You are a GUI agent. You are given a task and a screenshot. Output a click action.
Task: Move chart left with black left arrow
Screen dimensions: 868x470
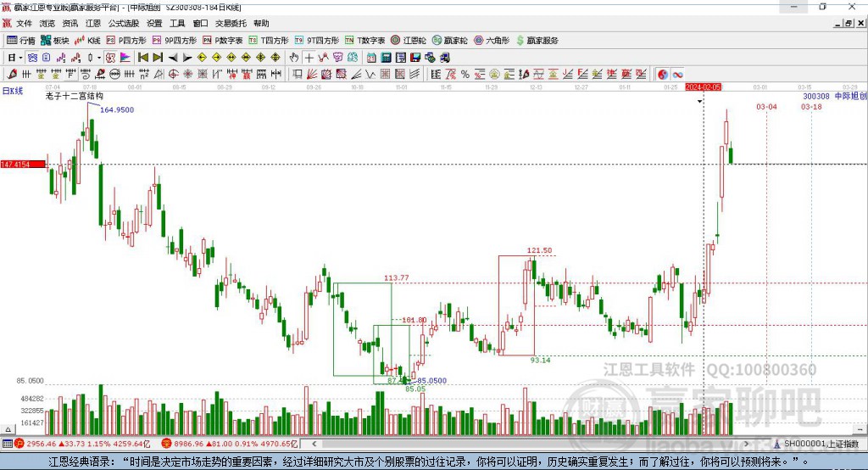173,57
